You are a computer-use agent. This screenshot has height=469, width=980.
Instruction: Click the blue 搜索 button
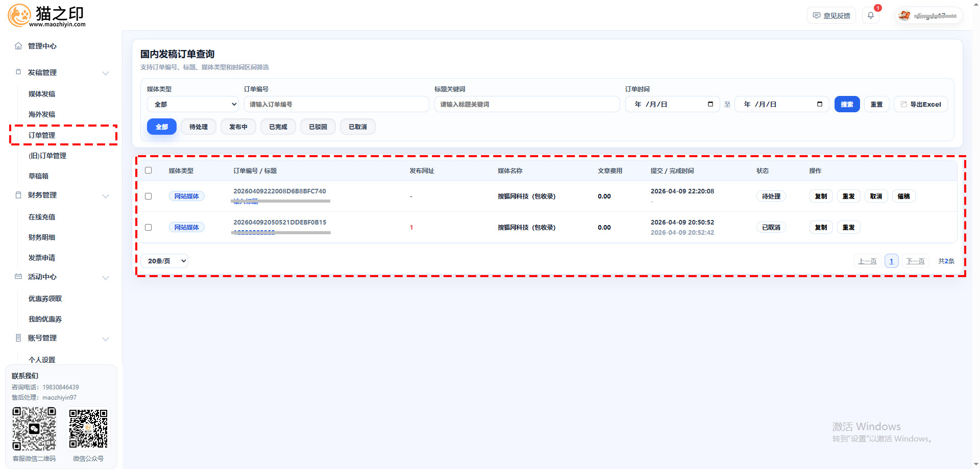point(847,104)
